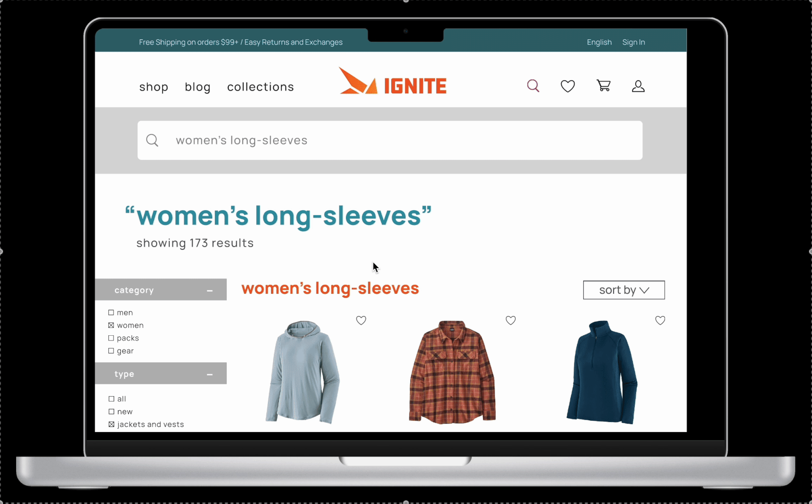The width and height of the screenshot is (812, 504).
Task: Collapse the category filter section
Action: tap(210, 290)
